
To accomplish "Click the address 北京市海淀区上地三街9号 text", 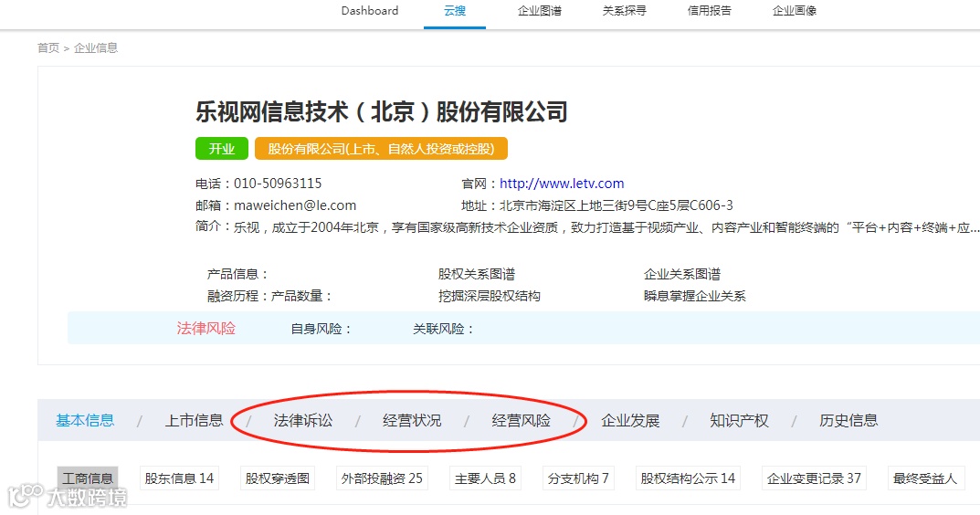I will [616, 205].
